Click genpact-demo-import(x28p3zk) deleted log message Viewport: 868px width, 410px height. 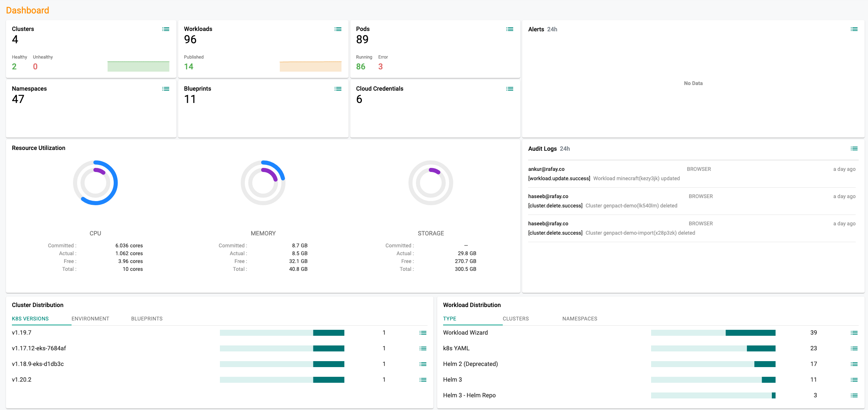coord(640,233)
